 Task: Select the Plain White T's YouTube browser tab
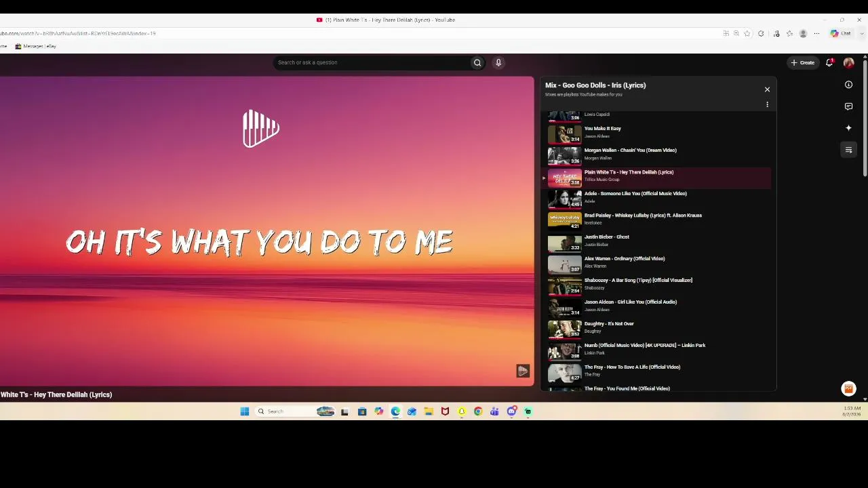click(386, 20)
